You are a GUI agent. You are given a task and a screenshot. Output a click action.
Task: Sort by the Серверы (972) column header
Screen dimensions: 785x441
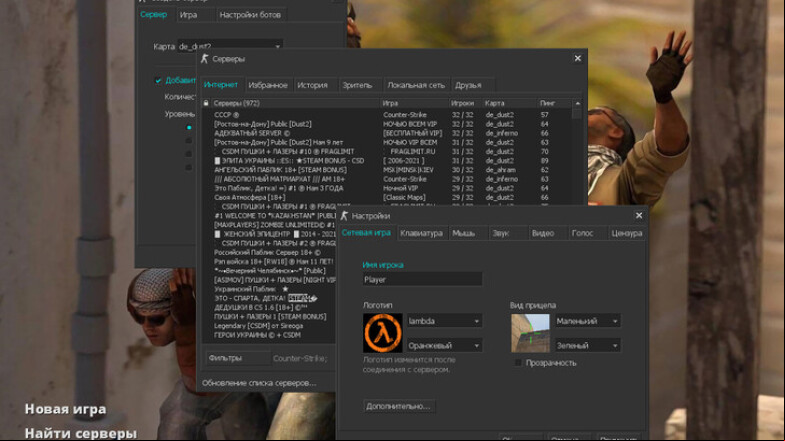tap(295, 103)
